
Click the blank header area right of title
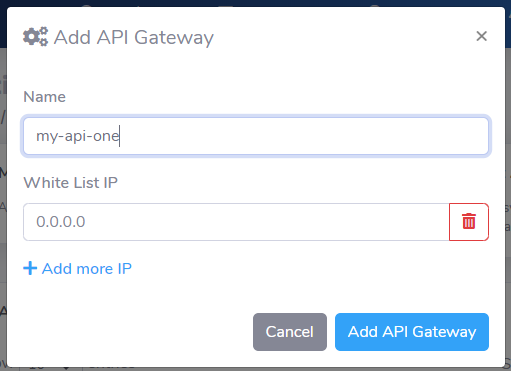(343, 37)
